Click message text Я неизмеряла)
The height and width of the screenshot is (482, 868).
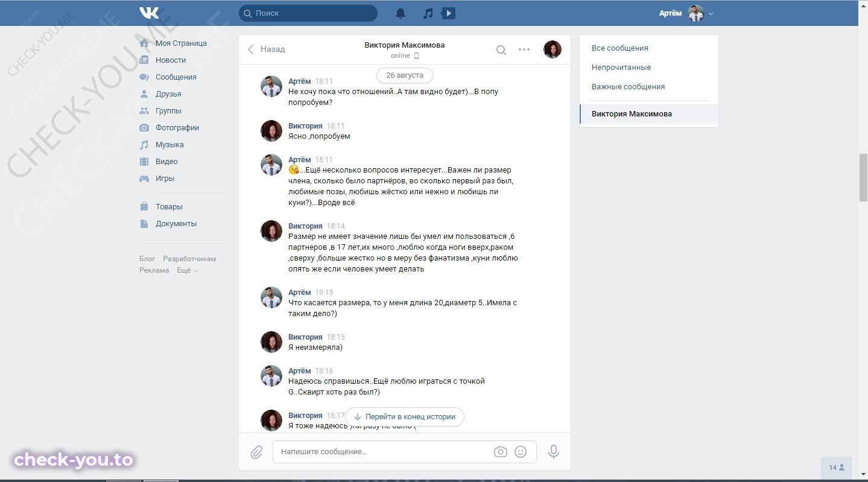click(x=315, y=347)
